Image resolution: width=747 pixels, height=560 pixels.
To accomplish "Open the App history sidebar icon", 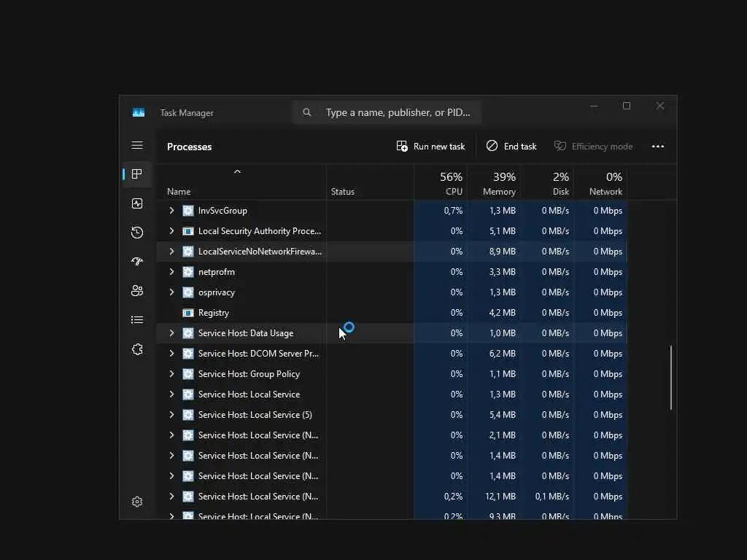I will [137, 233].
